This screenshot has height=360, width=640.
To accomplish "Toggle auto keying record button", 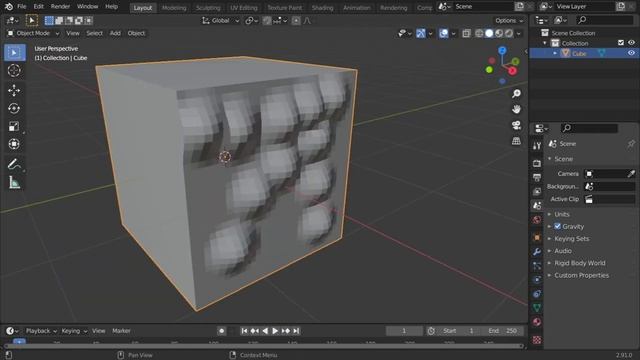I will (222, 331).
